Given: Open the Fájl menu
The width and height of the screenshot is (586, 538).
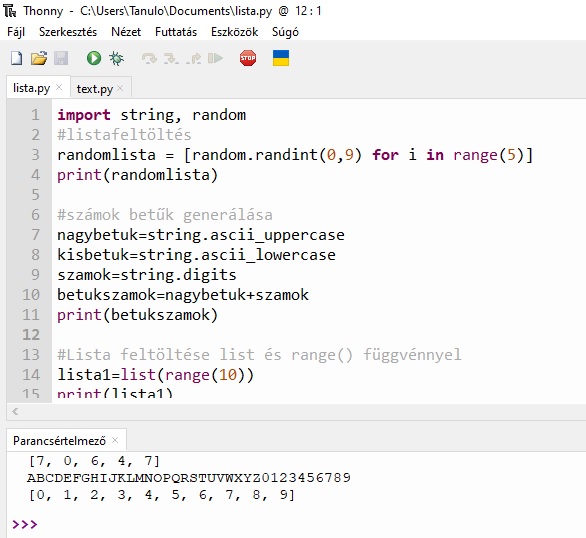Looking at the screenshot, I should pyautogui.click(x=16, y=32).
